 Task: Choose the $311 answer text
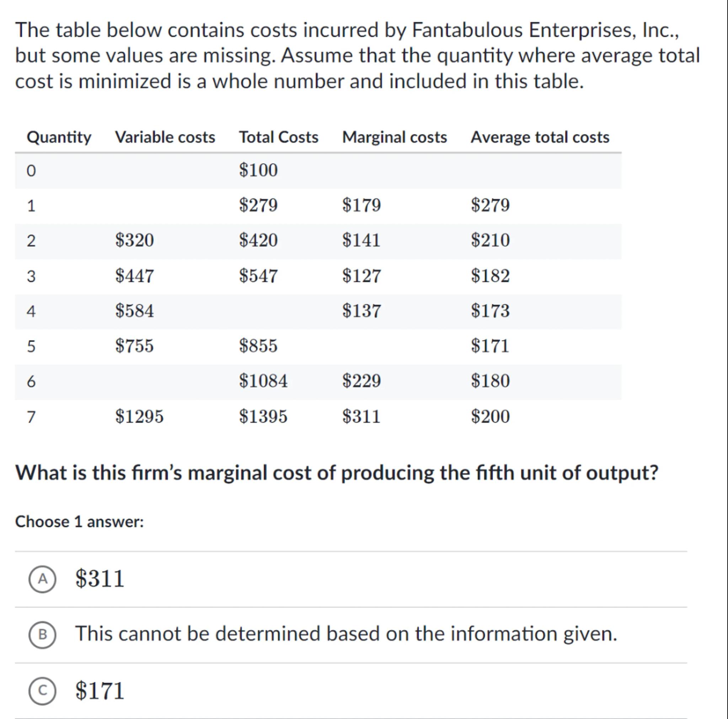[x=100, y=579]
